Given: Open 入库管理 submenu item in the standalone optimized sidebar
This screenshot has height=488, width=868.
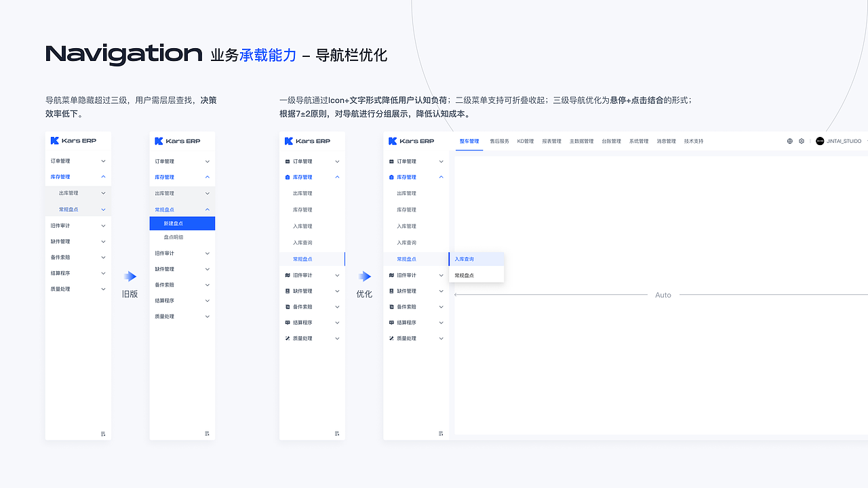Looking at the screenshot, I should tap(302, 226).
